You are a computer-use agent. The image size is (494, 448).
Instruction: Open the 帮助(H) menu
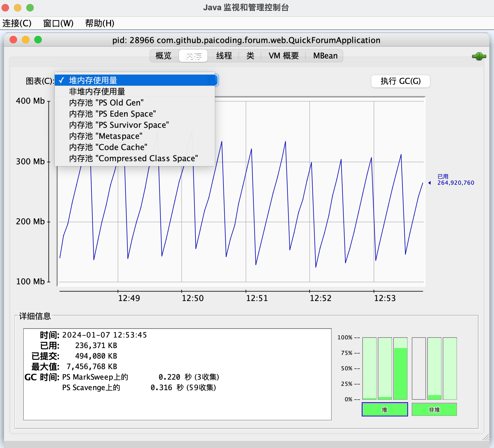(x=100, y=23)
